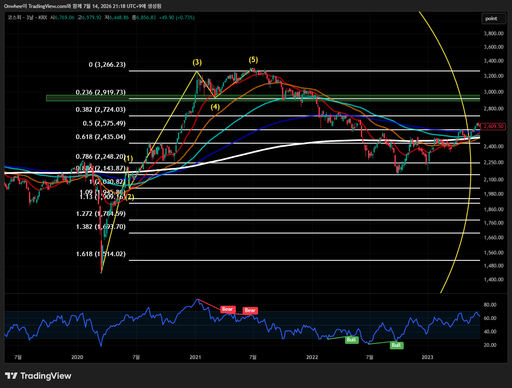The width and height of the screenshot is (512, 388).
Task: Click price axis value 1,980.00
Action: (494, 194)
